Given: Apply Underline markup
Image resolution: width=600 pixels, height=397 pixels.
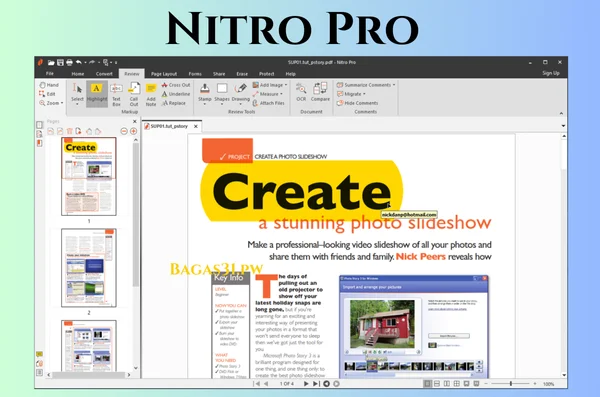Looking at the screenshot, I should pos(176,94).
